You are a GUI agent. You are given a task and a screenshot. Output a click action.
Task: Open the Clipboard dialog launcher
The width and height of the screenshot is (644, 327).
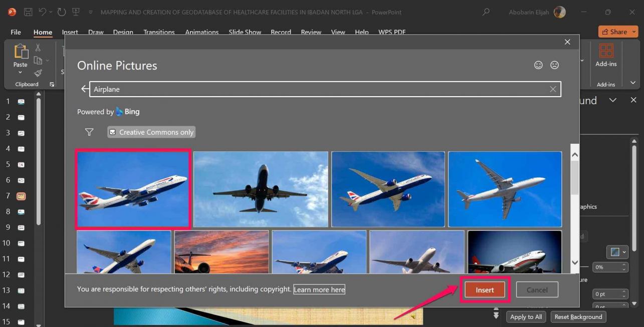(52, 84)
